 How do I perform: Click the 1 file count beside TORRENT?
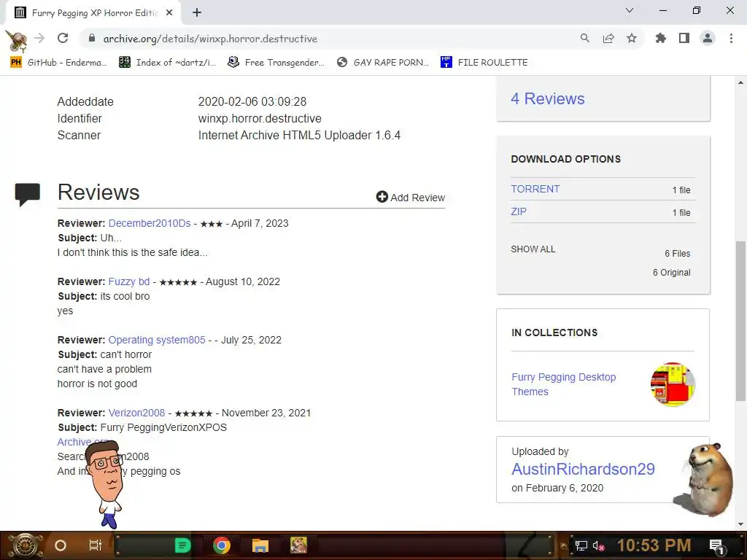tap(681, 190)
